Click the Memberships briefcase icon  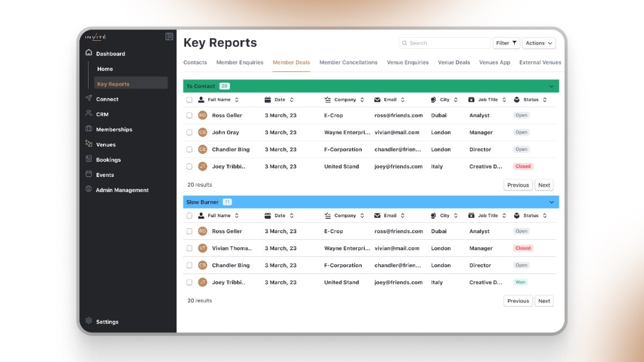pyautogui.click(x=89, y=129)
